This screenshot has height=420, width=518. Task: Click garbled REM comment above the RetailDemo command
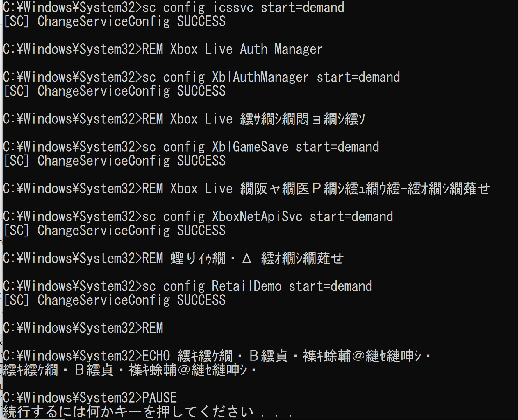tap(257, 258)
